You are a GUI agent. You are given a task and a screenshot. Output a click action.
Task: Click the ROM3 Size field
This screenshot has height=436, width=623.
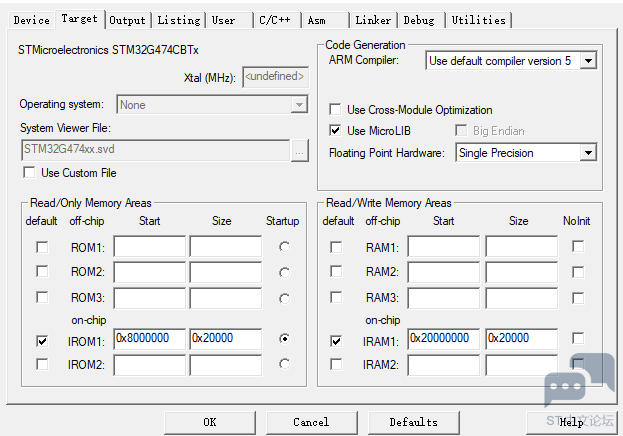point(226,298)
